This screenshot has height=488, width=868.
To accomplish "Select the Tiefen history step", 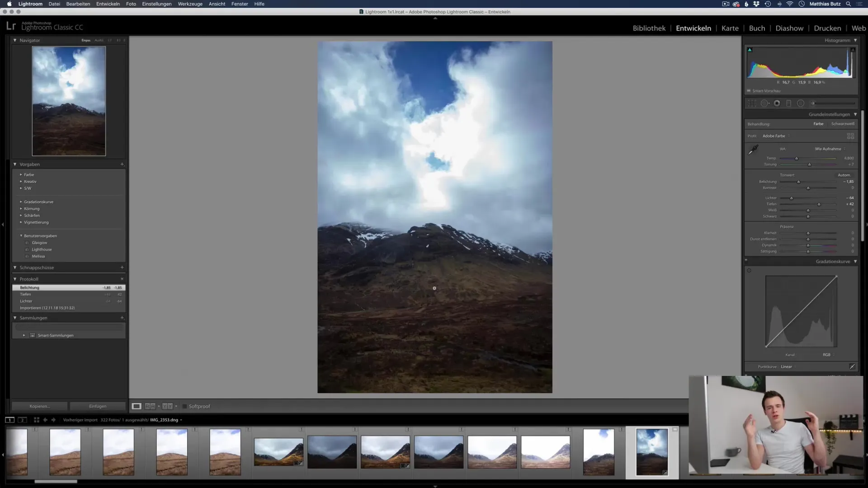I will (69, 294).
